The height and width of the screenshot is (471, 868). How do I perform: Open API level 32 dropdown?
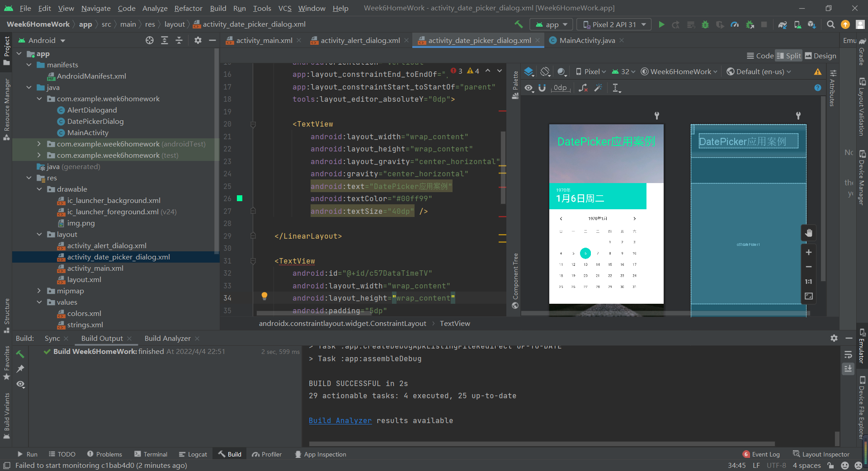pyautogui.click(x=623, y=71)
